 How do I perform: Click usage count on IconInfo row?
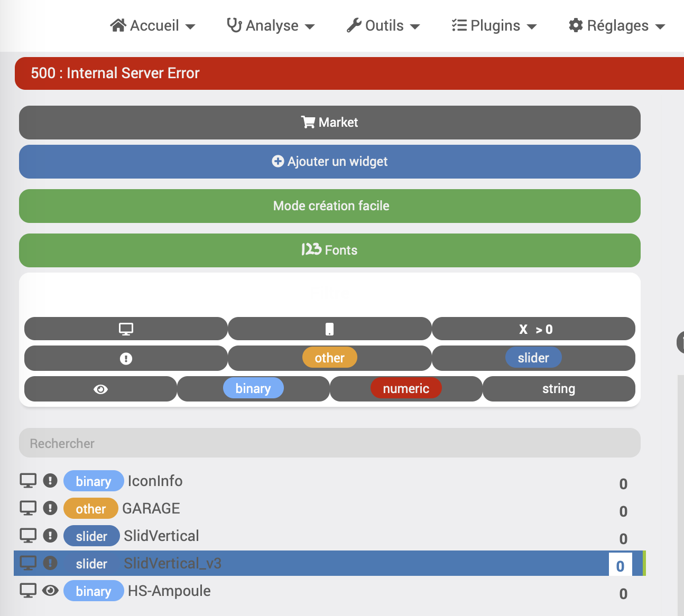coord(623,484)
